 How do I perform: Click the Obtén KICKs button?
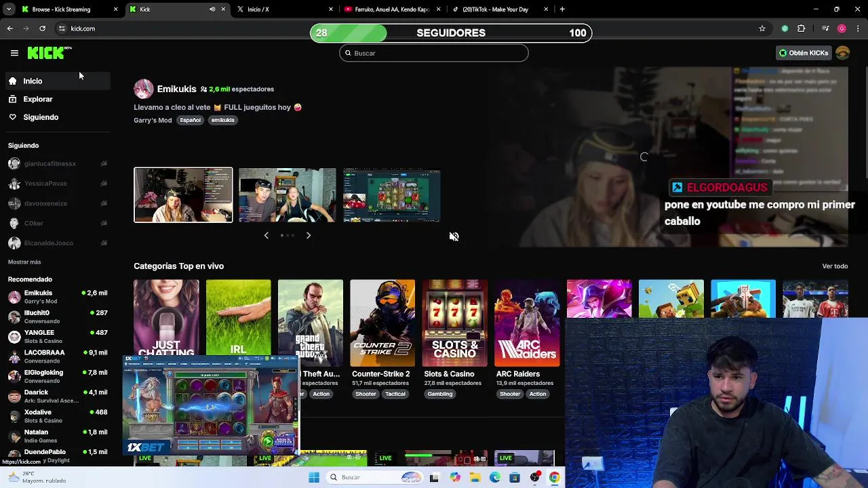click(x=804, y=53)
